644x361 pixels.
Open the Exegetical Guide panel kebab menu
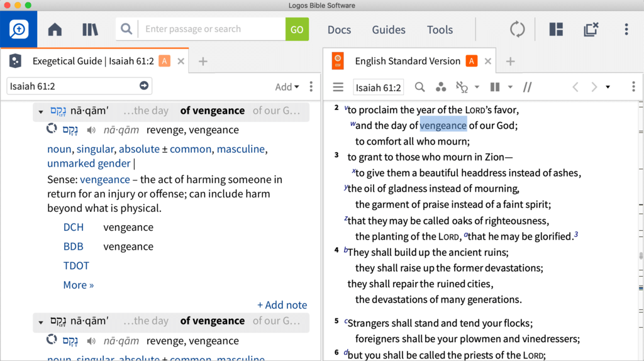(311, 87)
